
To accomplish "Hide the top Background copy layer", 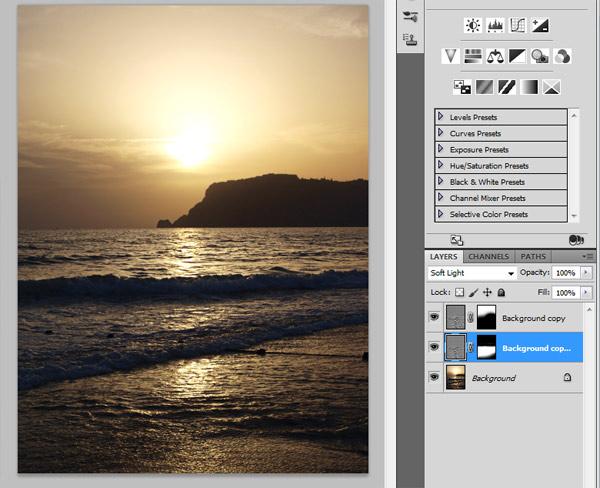I will click(x=434, y=318).
